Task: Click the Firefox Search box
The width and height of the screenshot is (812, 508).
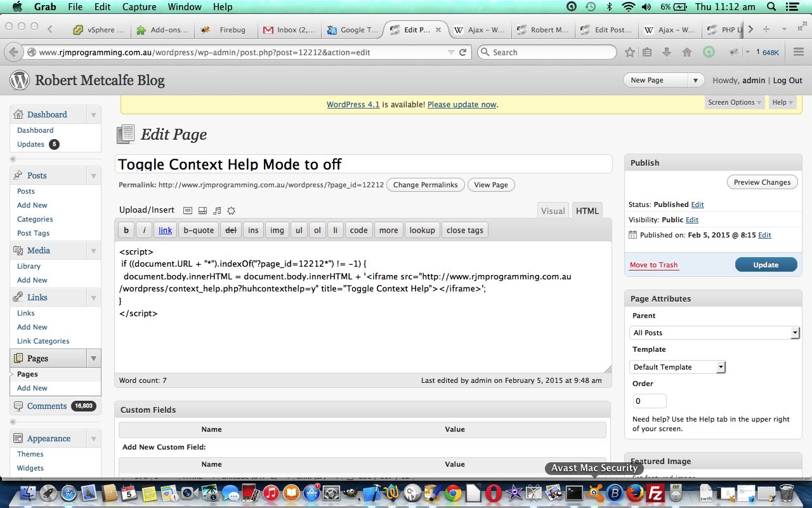Action: (x=547, y=52)
